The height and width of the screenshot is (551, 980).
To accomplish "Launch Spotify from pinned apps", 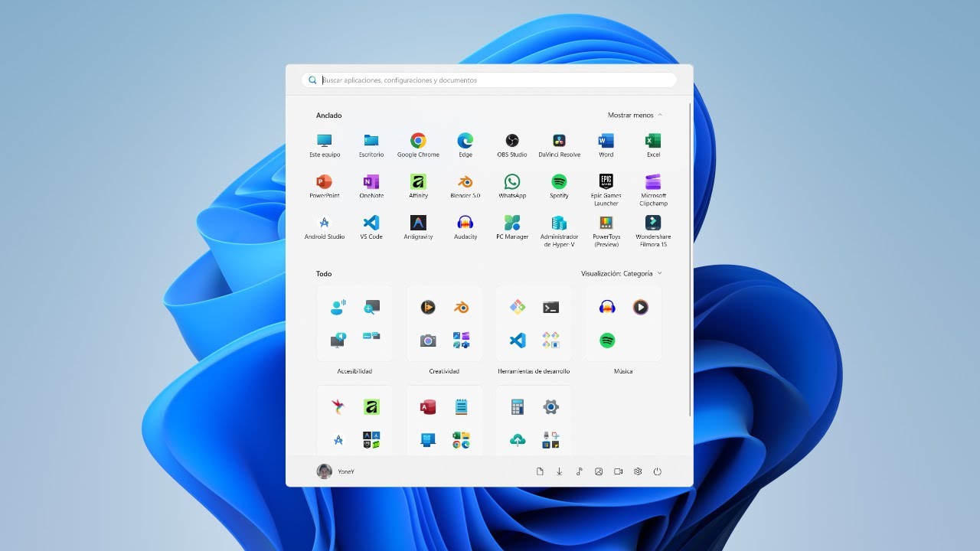I will tap(560, 186).
